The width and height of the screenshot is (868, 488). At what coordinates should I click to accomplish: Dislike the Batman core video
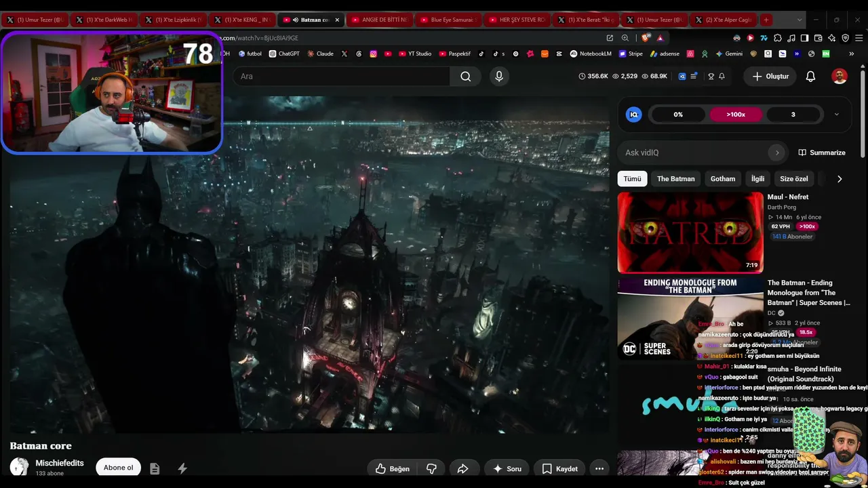pos(431,468)
